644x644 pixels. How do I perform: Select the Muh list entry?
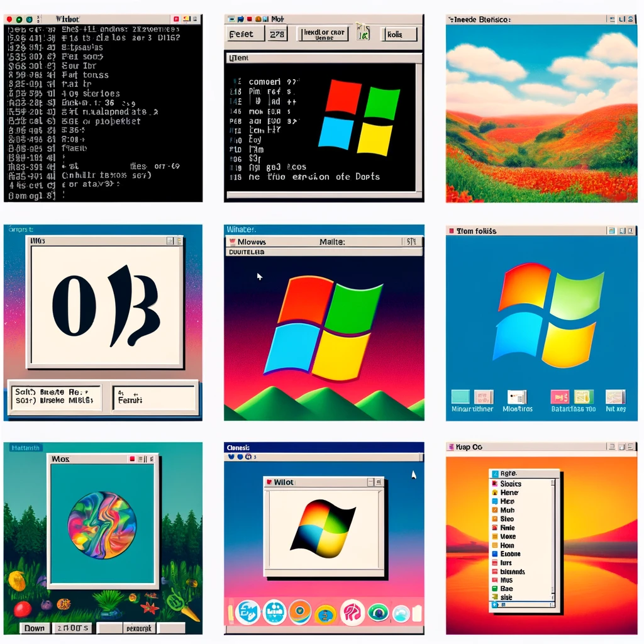pos(508,510)
